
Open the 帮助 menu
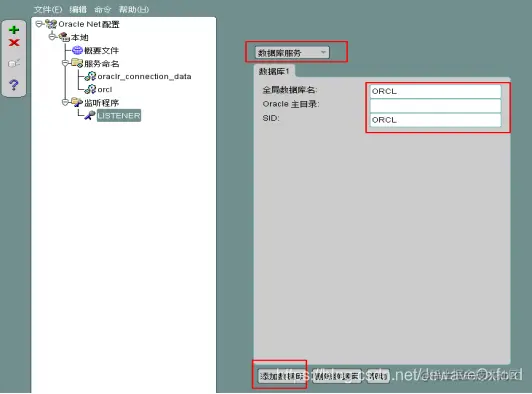[x=134, y=10]
